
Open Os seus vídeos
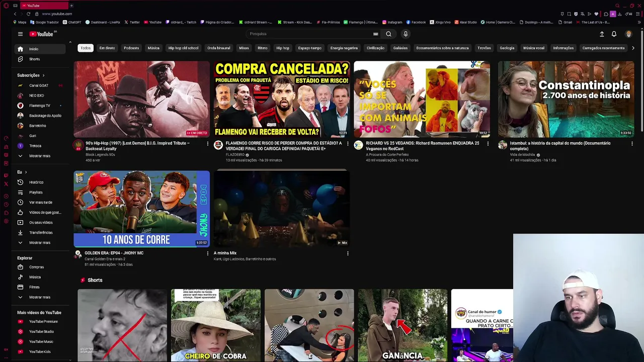coord(40,222)
